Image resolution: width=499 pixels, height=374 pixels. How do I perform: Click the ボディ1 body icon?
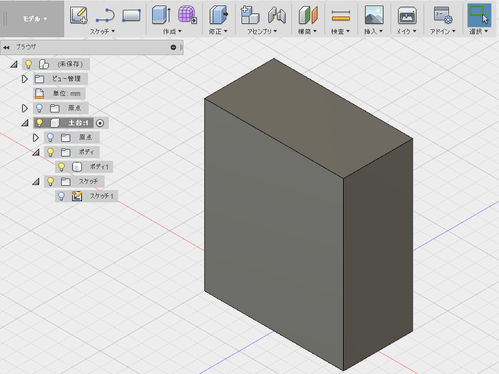(77, 167)
